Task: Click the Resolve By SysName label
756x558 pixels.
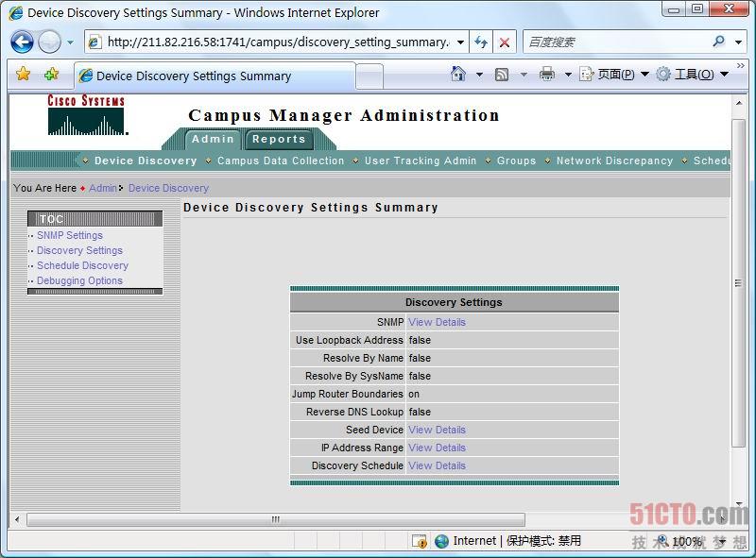Action: pyautogui.click(x=353, y=376)
